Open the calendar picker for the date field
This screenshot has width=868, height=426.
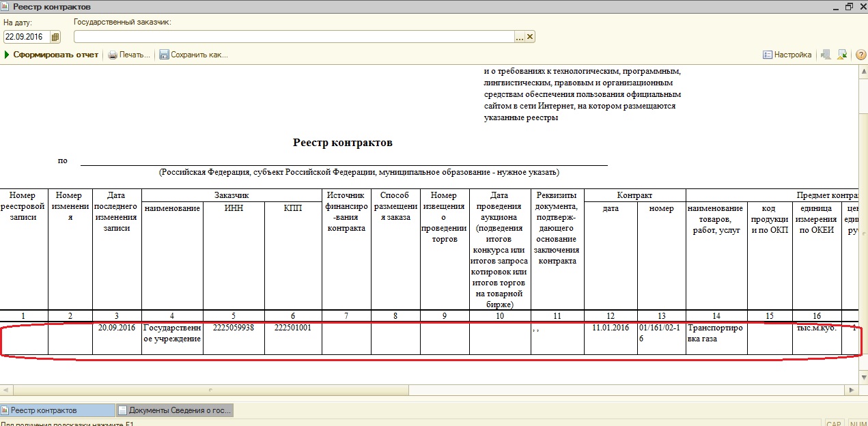click(55, 37)
